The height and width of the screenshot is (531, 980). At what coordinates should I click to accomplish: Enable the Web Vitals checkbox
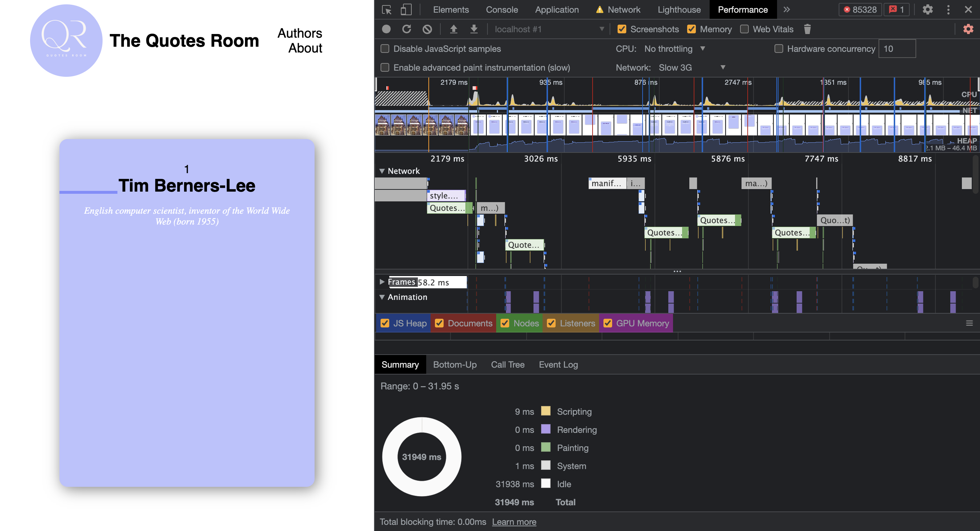pos(744,29)
